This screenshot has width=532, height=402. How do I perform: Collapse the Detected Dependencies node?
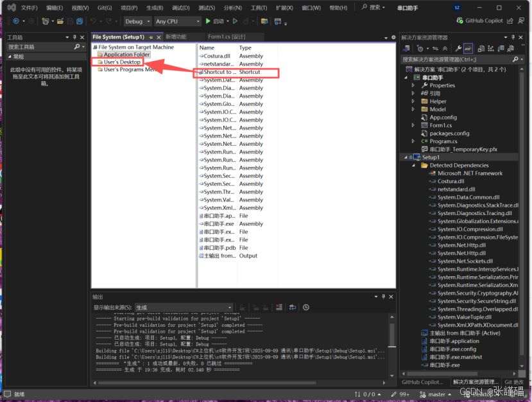point(413,165)
